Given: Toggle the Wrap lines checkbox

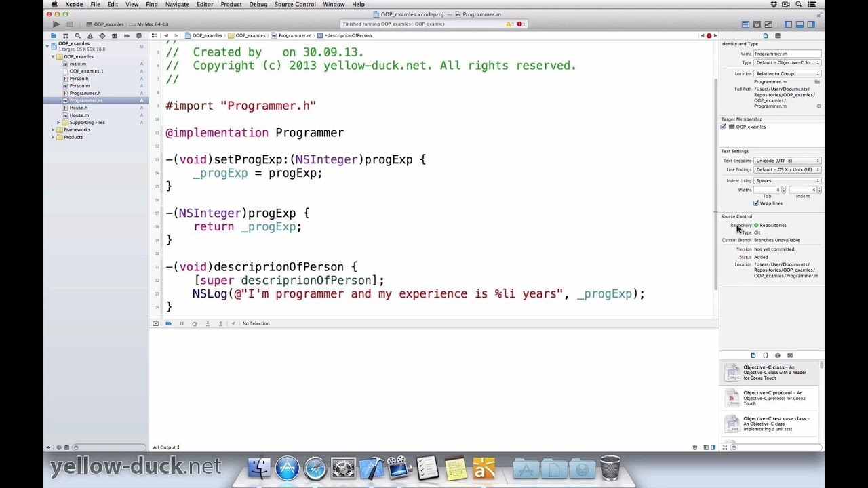Looking at the screenshot, I should click(x=756, y=203).
